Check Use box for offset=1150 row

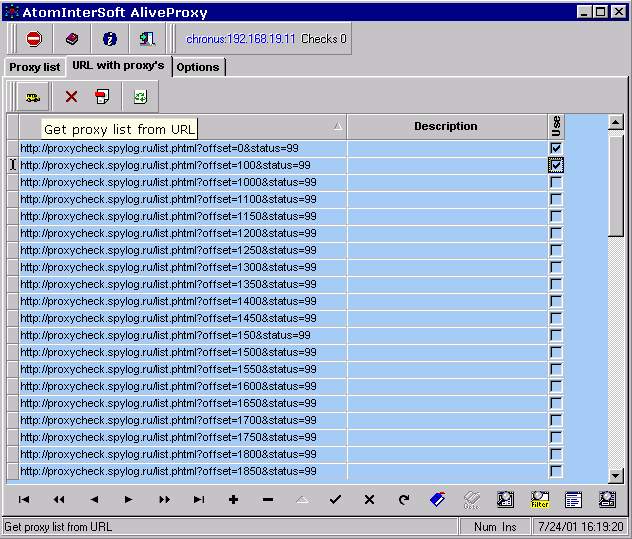coord(556,216)
